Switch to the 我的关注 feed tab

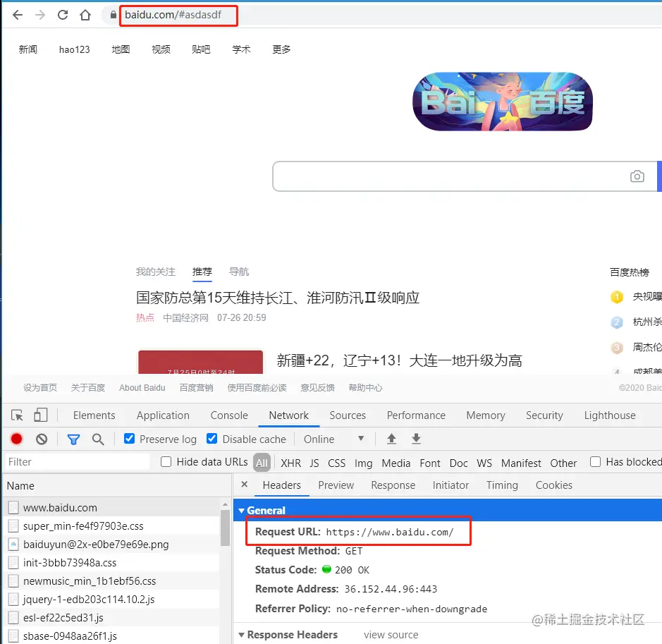(155, 272)
